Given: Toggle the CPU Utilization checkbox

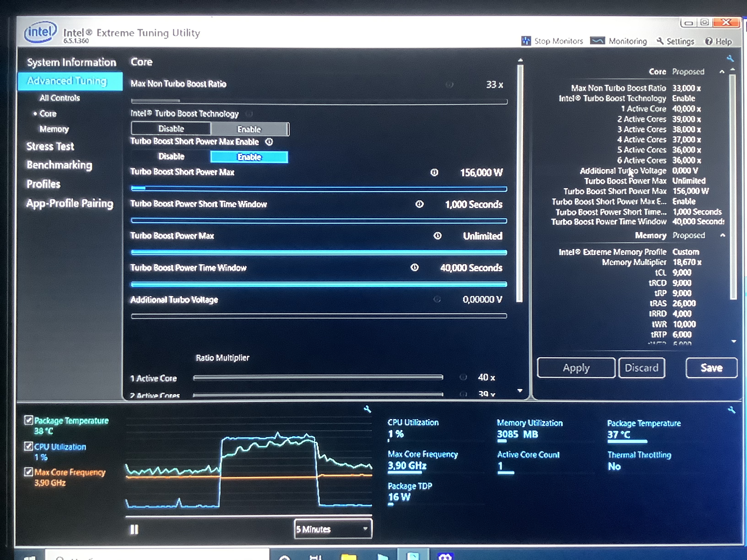Looking at the screenshot, I should (x=29, y=447).
